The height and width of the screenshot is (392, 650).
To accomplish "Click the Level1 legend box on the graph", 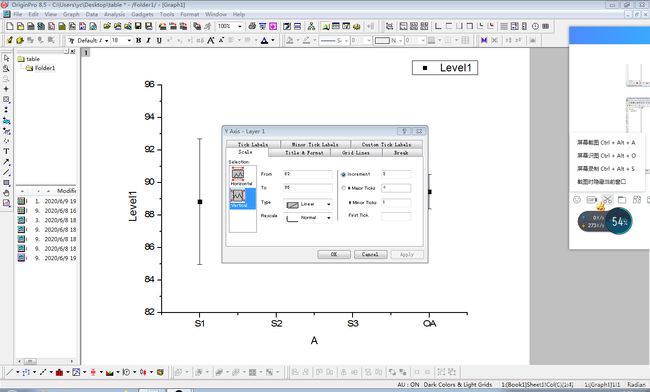I will point(445,68).
